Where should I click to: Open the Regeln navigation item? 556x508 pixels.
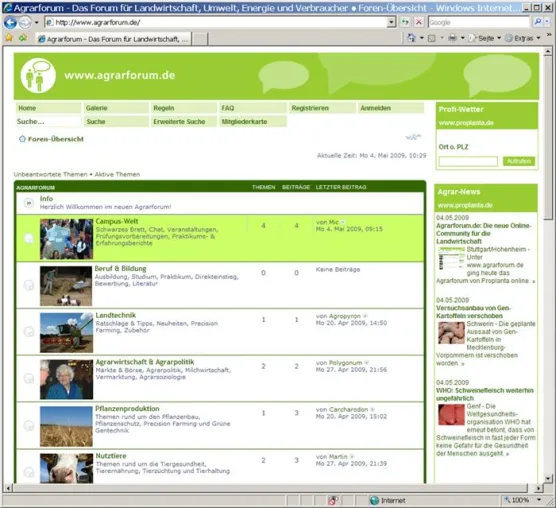pyautogui.click(x=184, y=108)
